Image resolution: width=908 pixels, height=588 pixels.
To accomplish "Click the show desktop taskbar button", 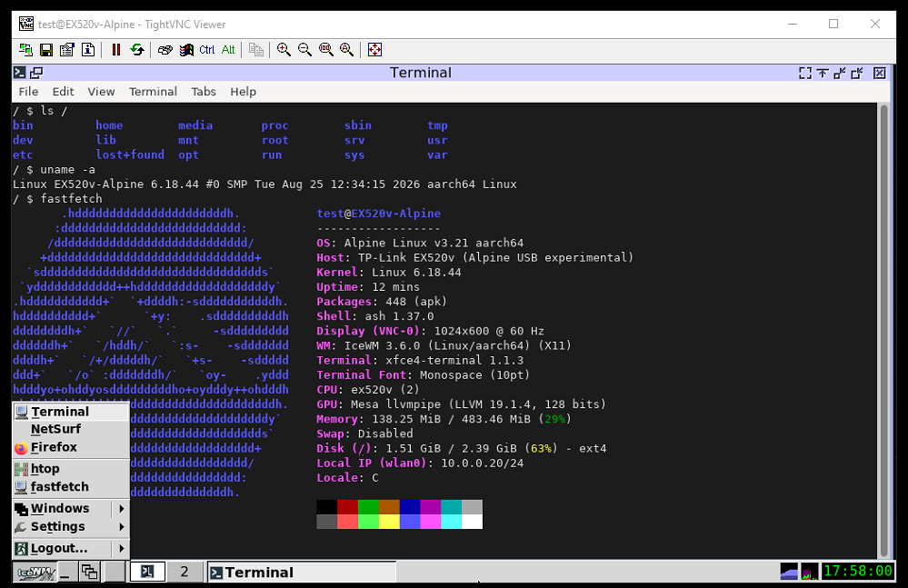I will [66, 573].
